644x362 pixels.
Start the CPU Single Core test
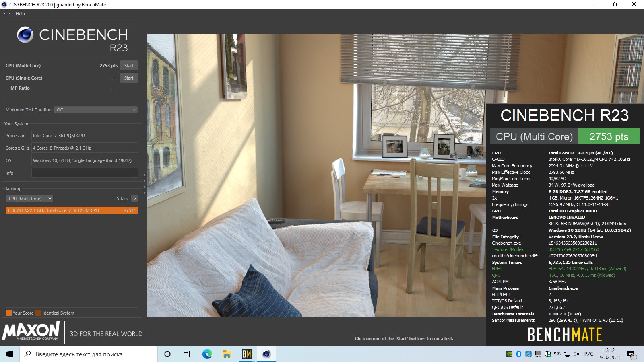tap(129, 78)
